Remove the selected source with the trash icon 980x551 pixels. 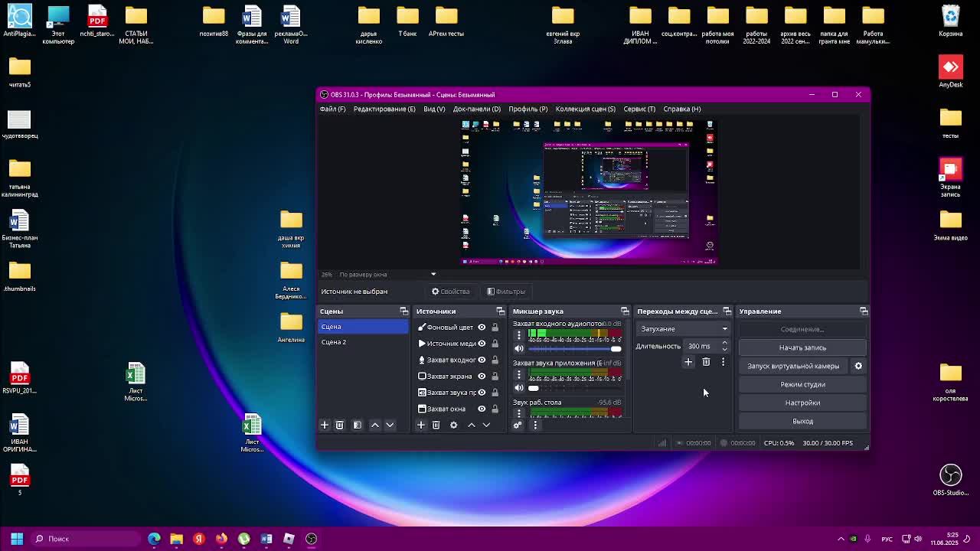coord(436,425)
